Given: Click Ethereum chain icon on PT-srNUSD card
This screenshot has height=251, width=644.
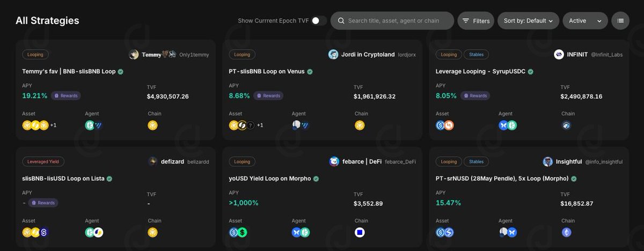Looking at the screenshot, I should 566,233.
